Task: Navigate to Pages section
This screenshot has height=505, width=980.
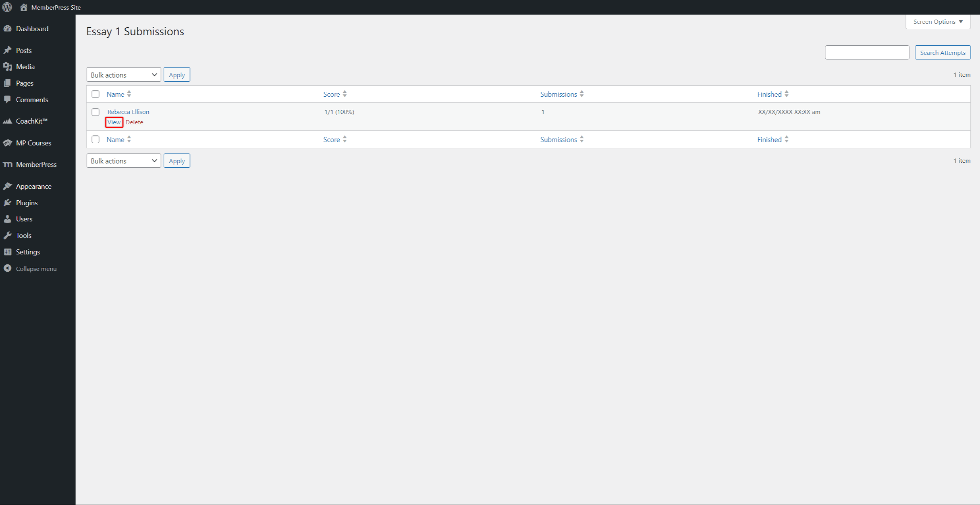Action: click(x=25, y=83)
